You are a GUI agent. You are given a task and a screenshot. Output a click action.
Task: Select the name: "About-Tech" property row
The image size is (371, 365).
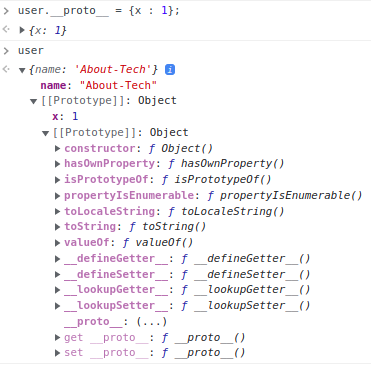pyautogui.click(x=99, y=85)
